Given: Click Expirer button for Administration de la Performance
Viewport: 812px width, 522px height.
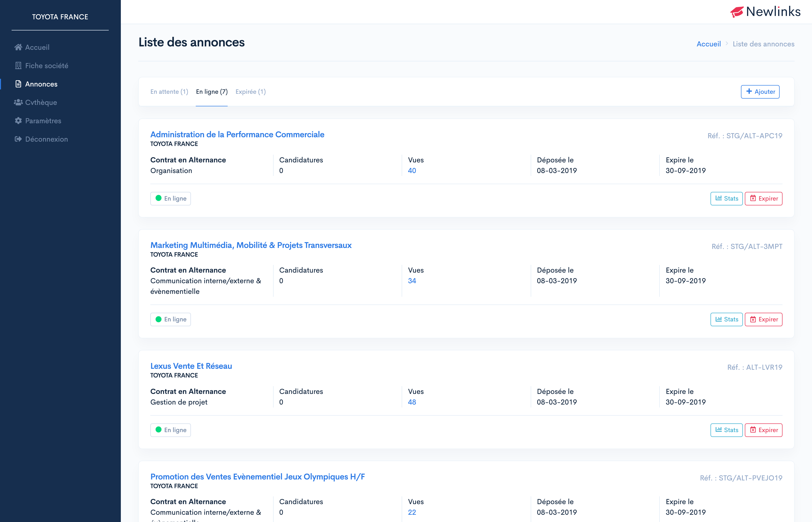Looking at the screenshot, I should 763,198.
